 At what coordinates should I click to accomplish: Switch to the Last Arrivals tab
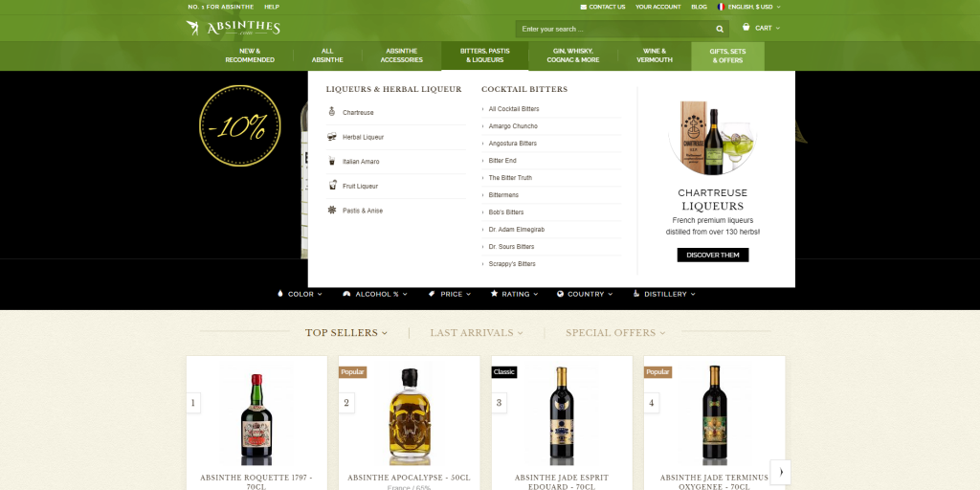click(x=477, y=332)
